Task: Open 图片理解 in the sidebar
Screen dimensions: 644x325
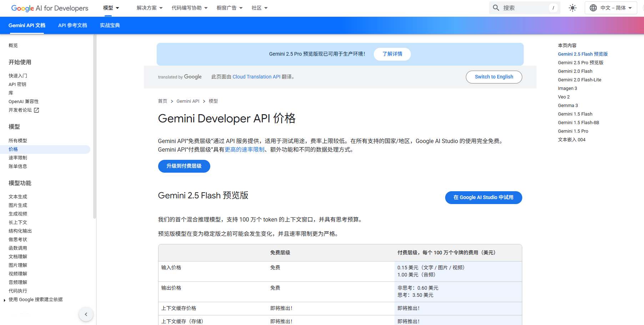Action: (x=18, y=265)
